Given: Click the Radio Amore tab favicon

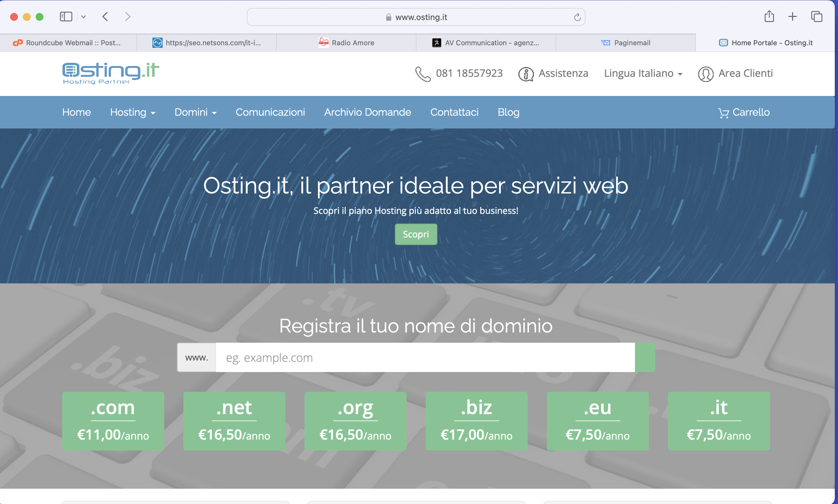Looking at the screenshot, I should (323, 42).
